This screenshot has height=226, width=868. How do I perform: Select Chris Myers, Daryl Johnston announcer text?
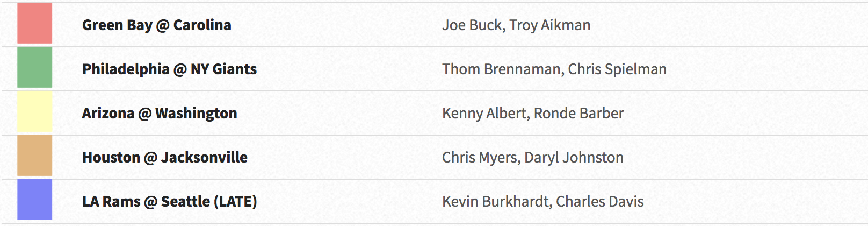click(533, 158)
